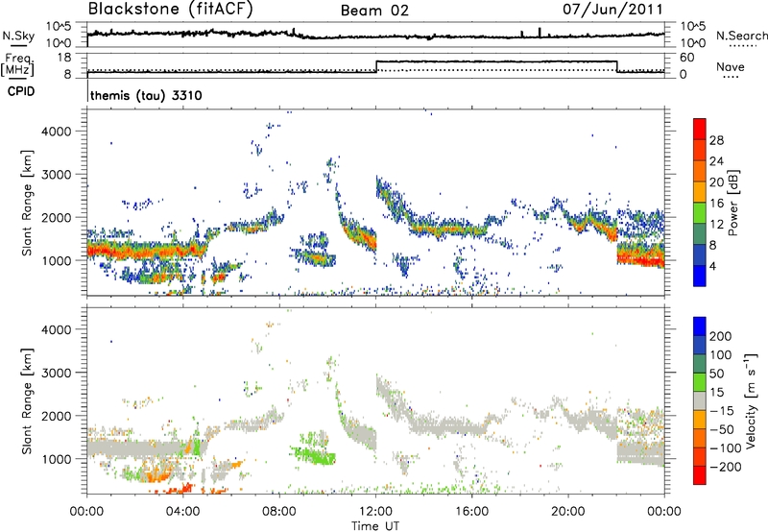768x532 pixels.
Task: Click the '28' tick on Power colorbar
Action: tap(716, 140)
